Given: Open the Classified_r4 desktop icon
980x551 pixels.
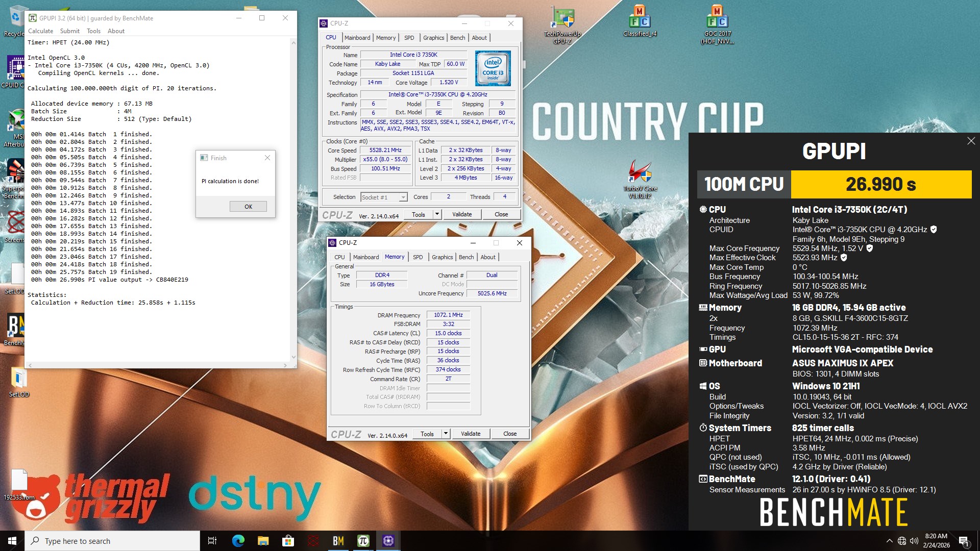Looking at the screenshot, I should (x=640, y=21).
